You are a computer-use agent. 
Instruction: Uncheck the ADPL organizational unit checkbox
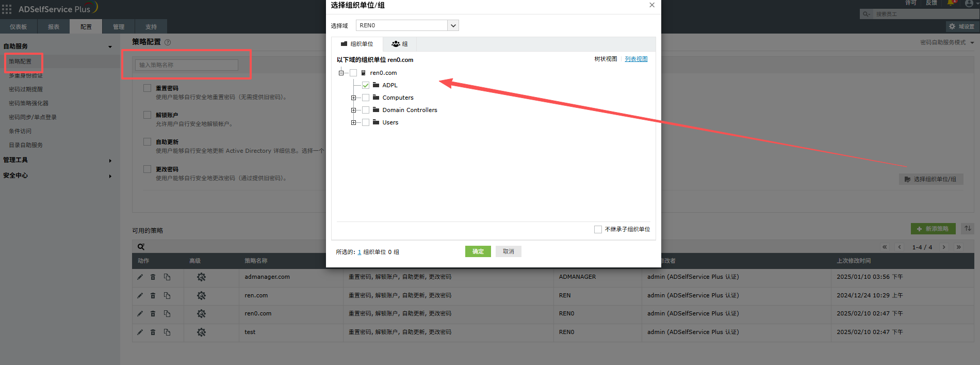(366, 85)
